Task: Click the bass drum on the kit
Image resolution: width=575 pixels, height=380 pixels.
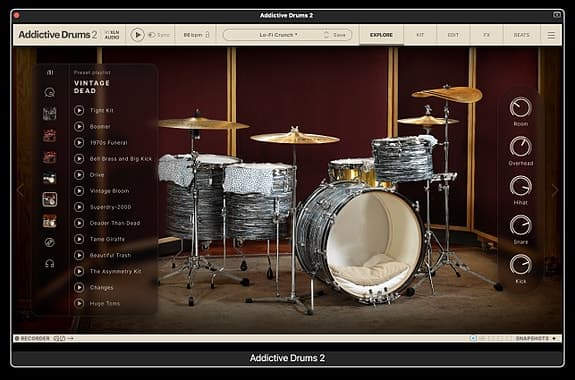Action: (360, 242)
